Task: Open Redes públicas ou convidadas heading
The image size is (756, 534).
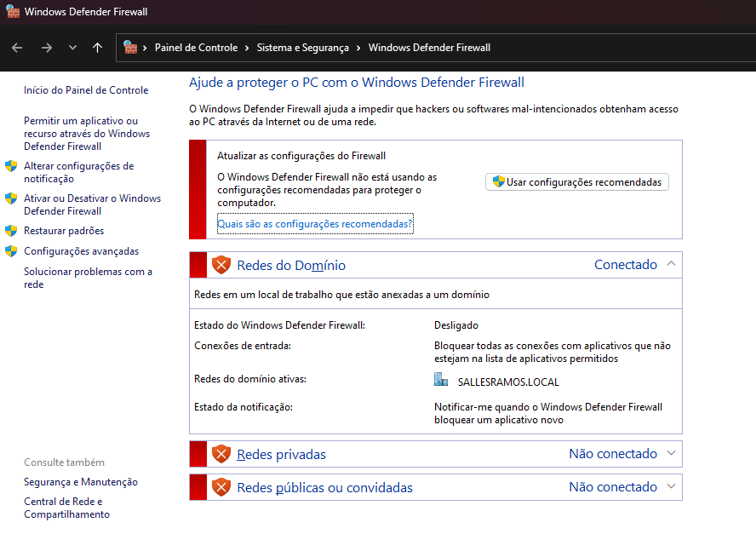Action: pyautogui.click(x=325, y=488)
